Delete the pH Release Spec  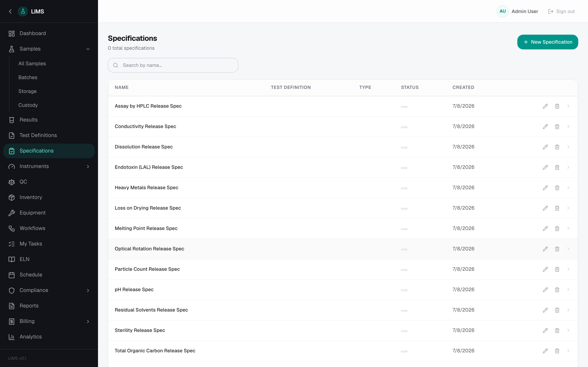[557, 290]
